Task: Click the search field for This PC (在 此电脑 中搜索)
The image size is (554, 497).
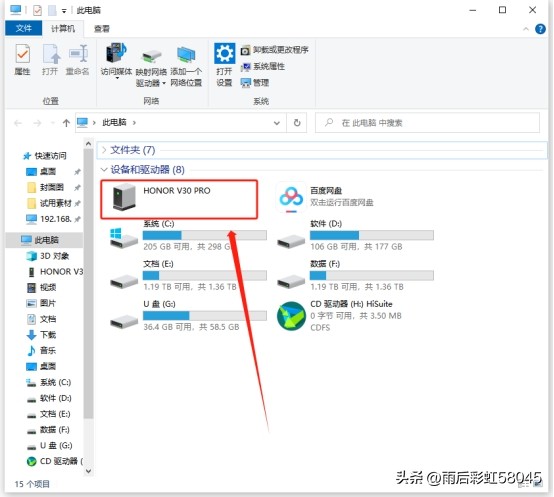Action: [x=427, y=123]
